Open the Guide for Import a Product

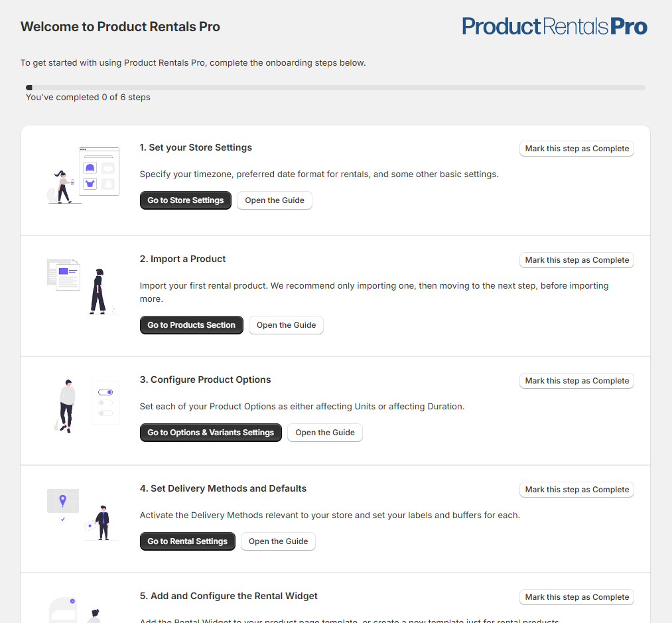click(x=286, y=325)
